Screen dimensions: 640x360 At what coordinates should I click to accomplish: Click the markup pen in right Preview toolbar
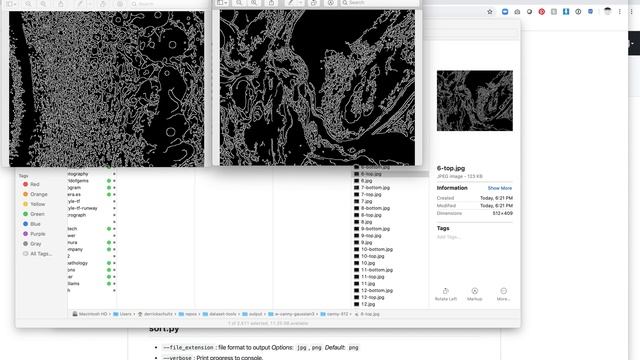[291, 2]
